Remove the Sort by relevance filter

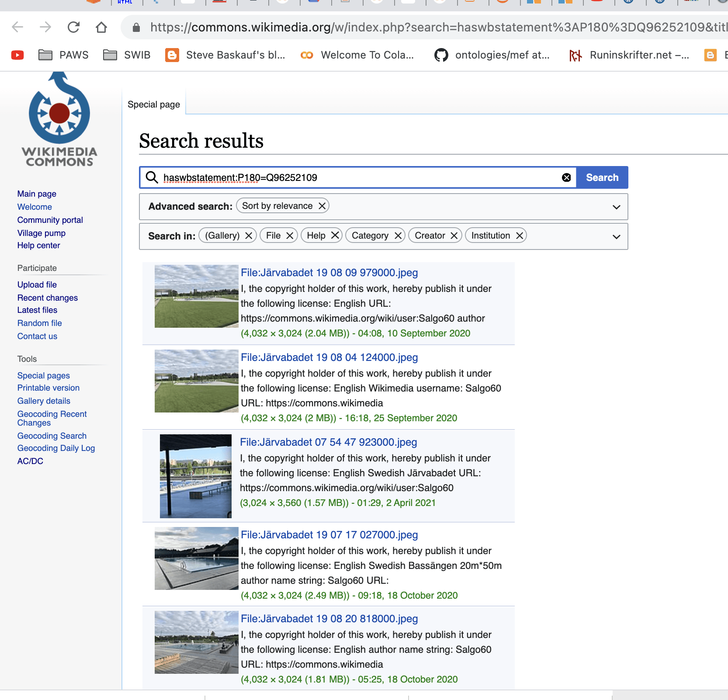point(322,206)
